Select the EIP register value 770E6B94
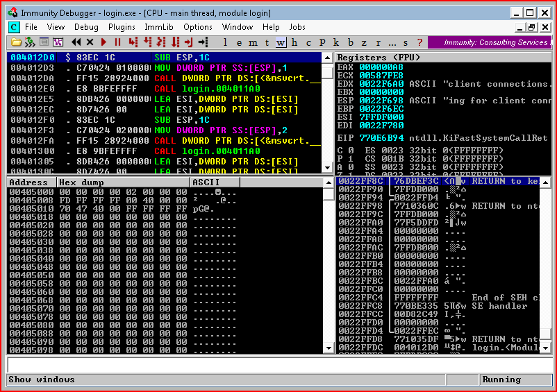Screen dimensions: 557x392 (381, 138)
